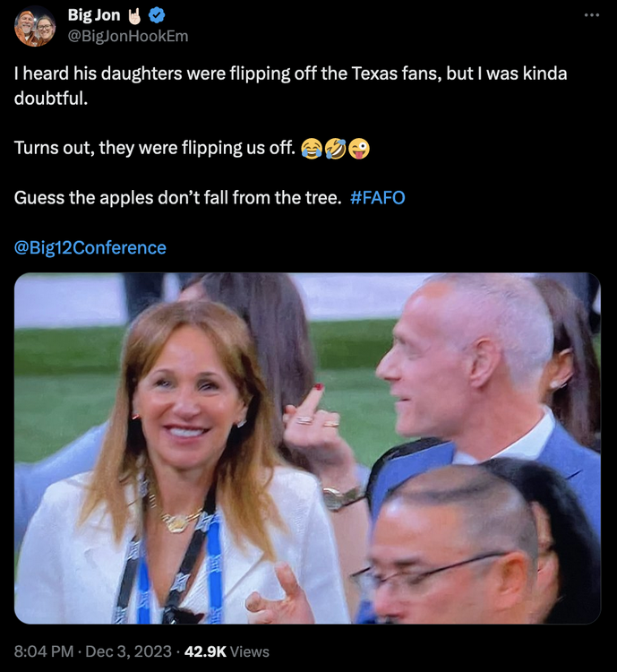Click the crying-laughing face emoji
Viewport: 617px width, 672px height.
(x=312, y=148)
